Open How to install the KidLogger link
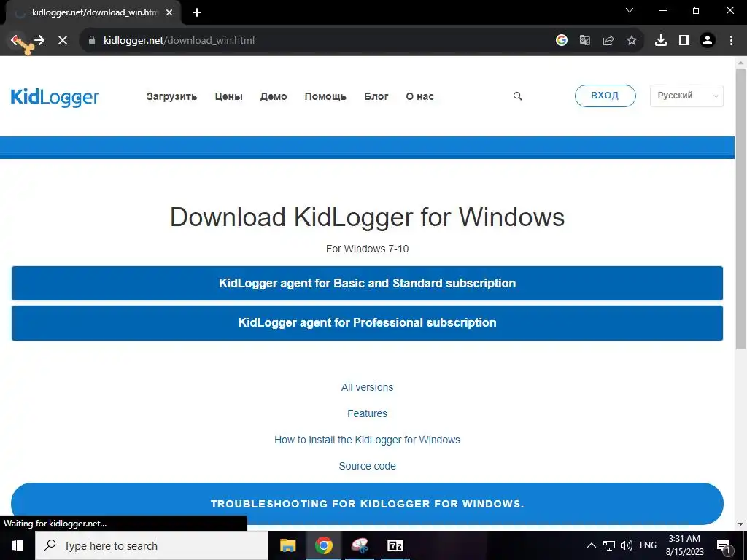747x560 pixels. click(368, 440)
